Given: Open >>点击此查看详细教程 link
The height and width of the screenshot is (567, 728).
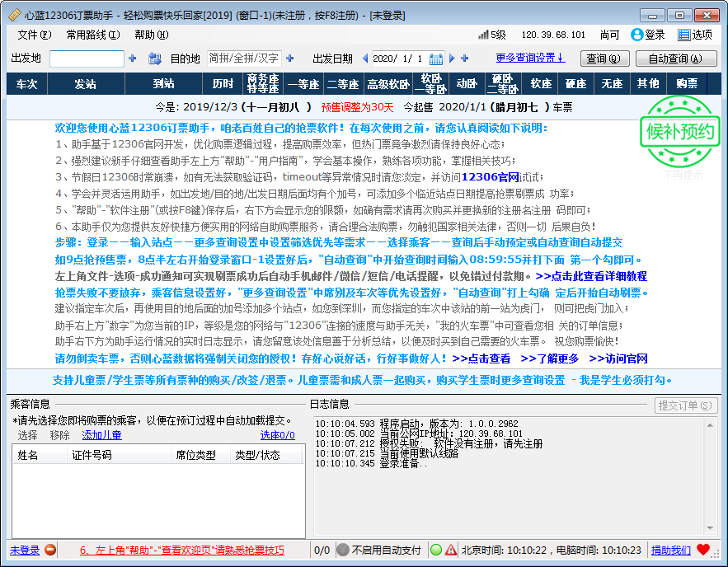Looking at the screenshot, I should (591, 276).
